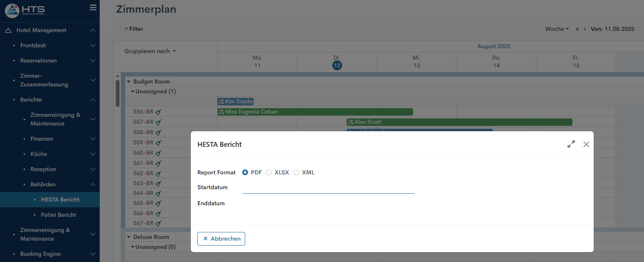Click guest icon on Kim Snyder booking

coord(221,102)
